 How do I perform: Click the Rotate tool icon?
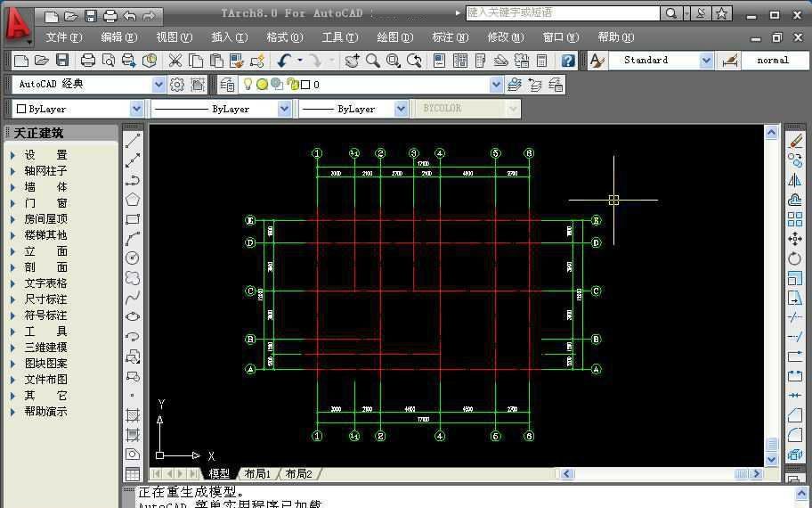click(795, 258)
